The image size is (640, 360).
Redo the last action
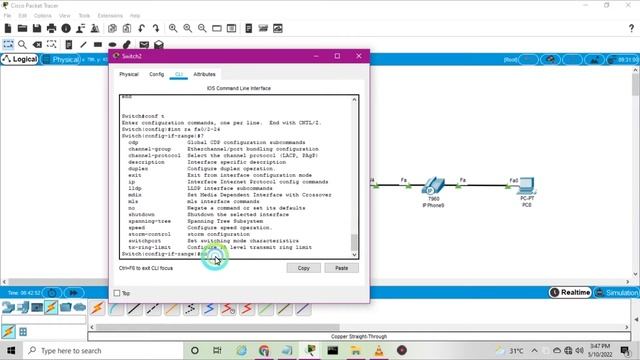pyautogui.click(x=156, y=28)
